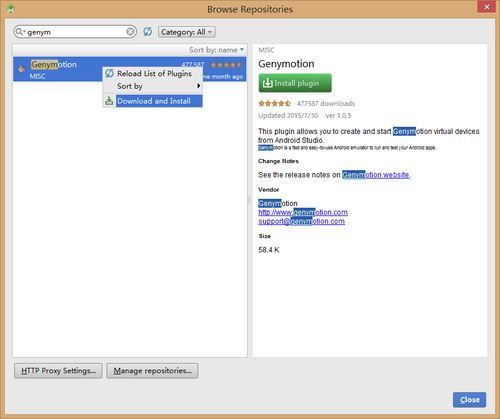Clear the search field with the X icon

[x=130, y=32]
